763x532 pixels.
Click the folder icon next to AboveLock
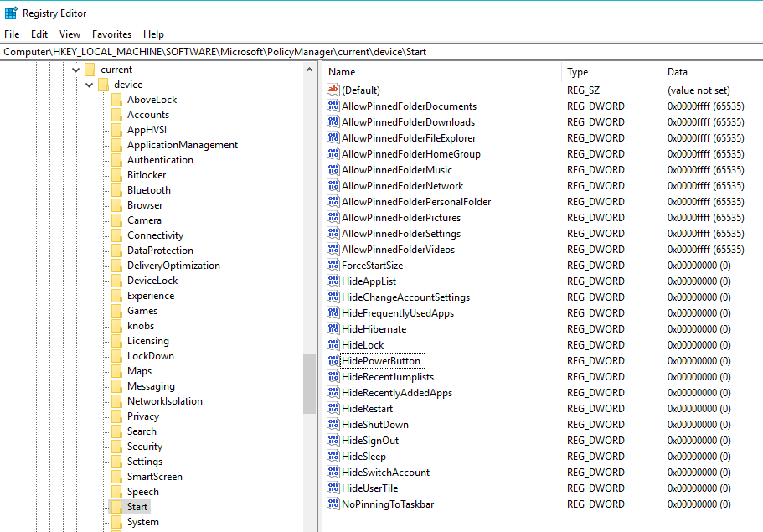click(116, 100)
